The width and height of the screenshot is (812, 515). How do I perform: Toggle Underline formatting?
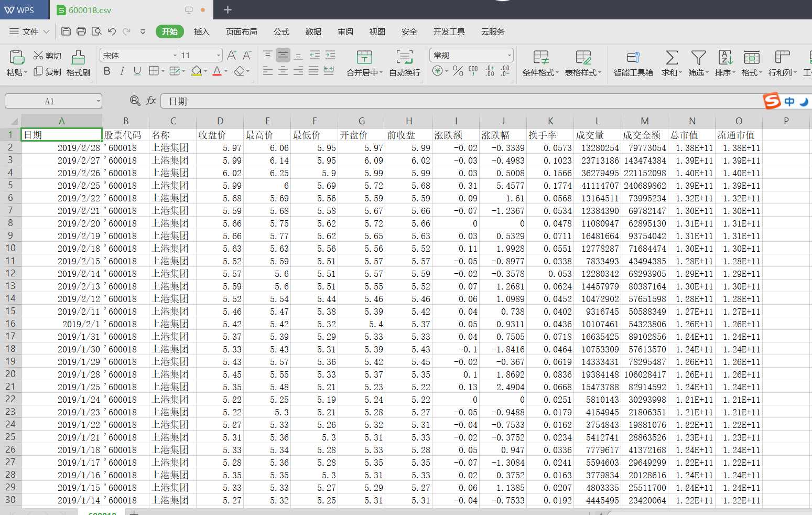(x=137, y=71)
